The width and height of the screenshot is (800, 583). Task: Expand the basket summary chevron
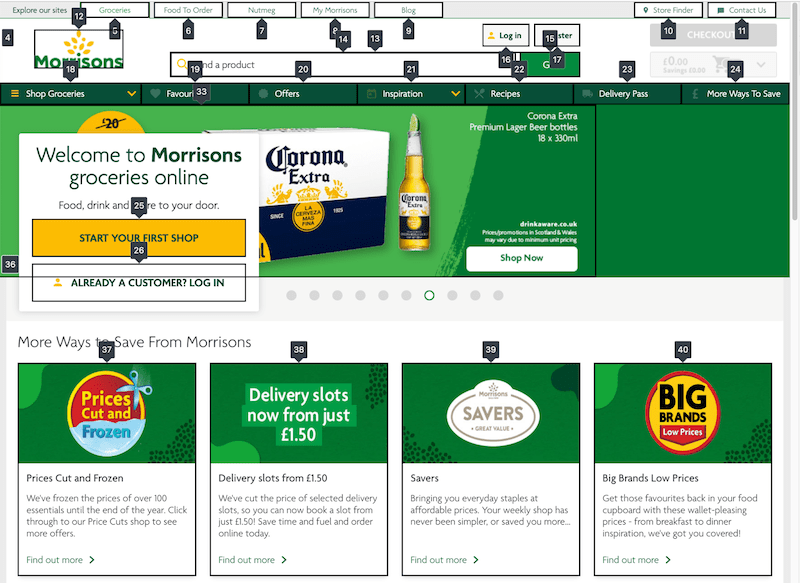[761, 65]
